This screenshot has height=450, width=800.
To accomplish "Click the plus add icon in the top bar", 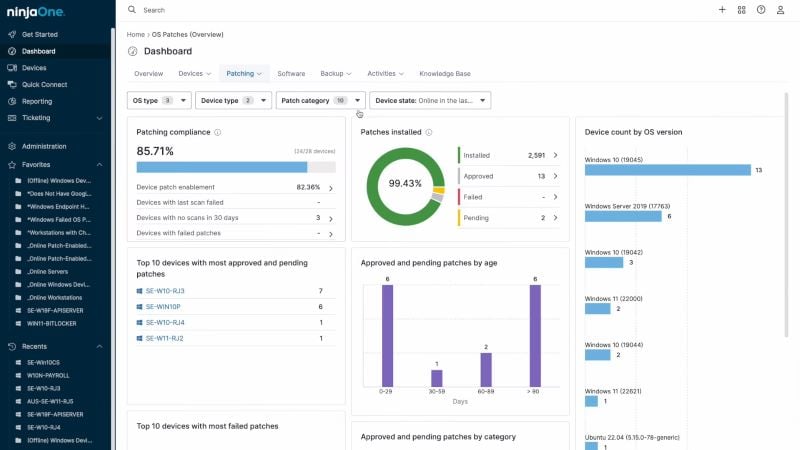I will pos(722,10).
